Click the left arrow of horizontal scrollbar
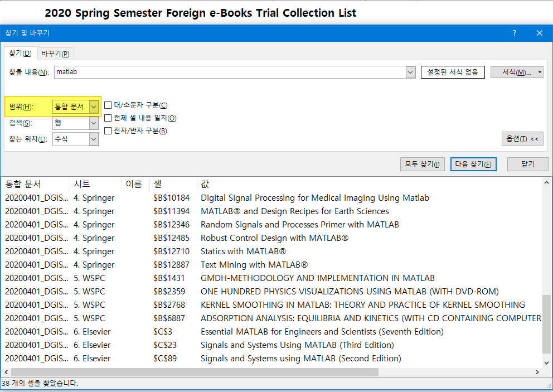 pos(6,372)
